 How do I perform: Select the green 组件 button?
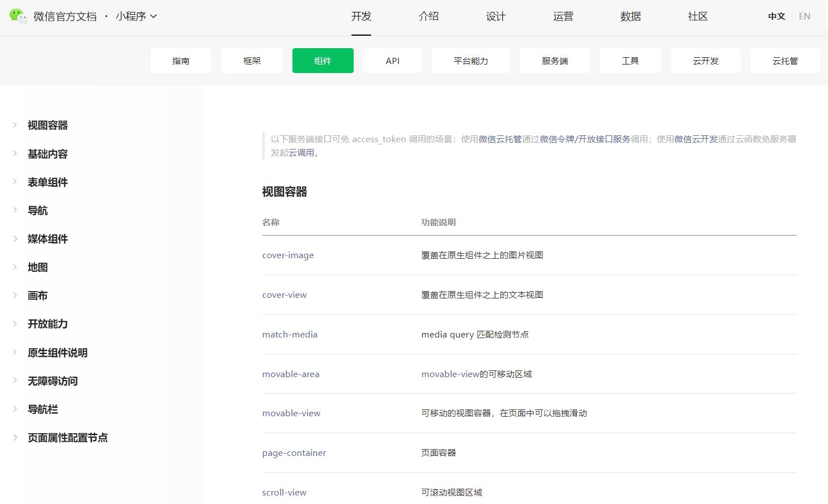click(x=323, y=61)
